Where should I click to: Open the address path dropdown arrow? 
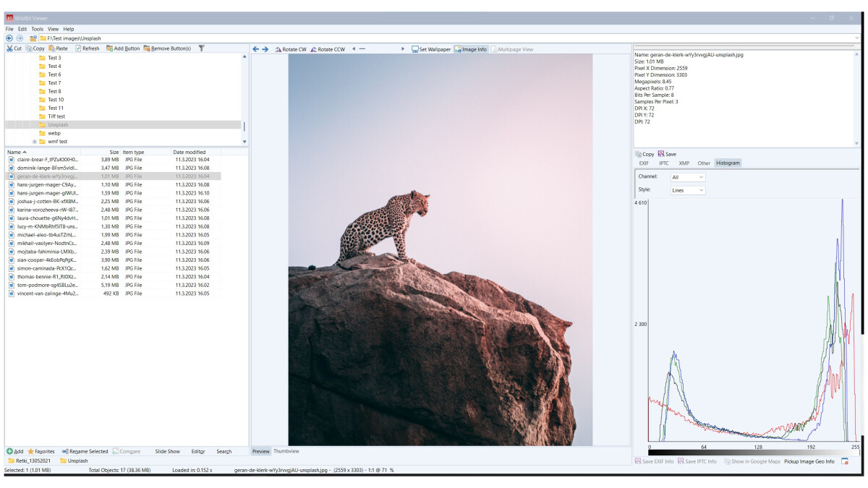coord(857,38)
